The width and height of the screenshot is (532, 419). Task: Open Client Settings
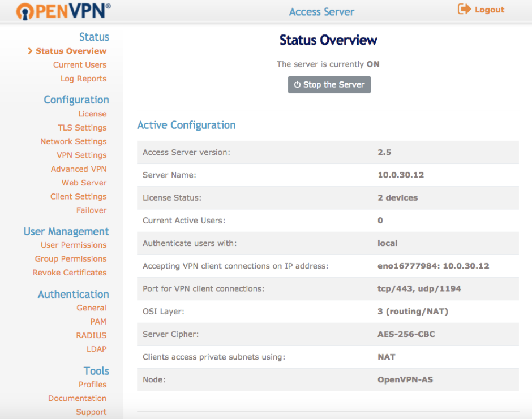tap(78, 197)
